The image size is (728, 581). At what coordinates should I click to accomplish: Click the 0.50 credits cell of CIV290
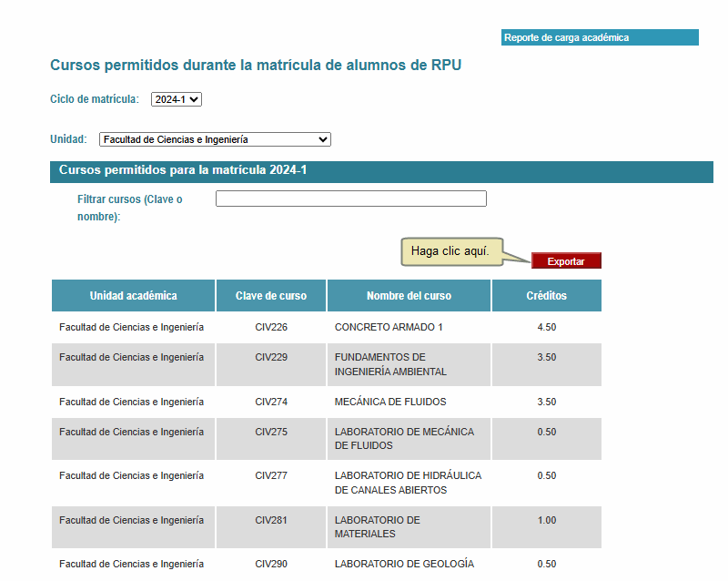tap(547, 565)
